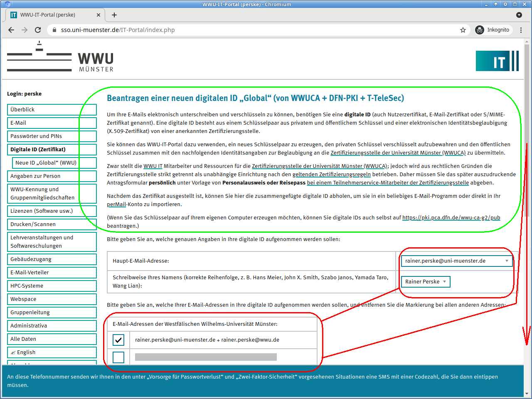
Task: Click the WWU Münster logo
Action: pyautogui.click(x=60, y=57)
